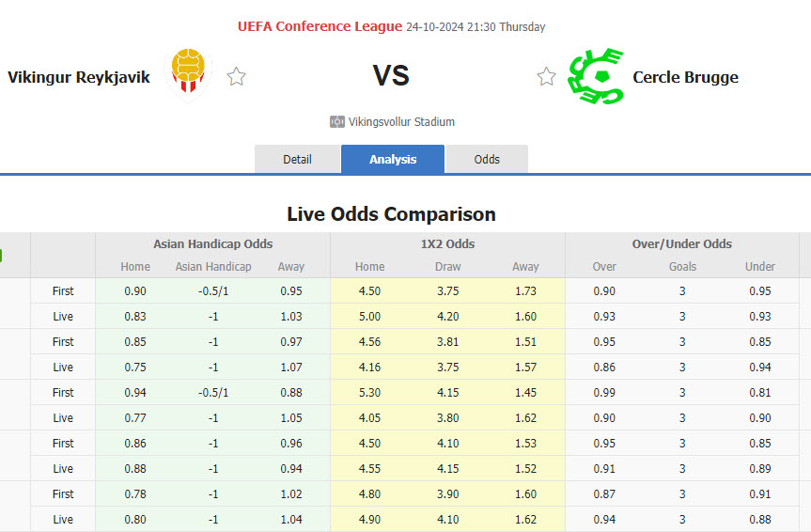
Task: Click the Vikingur Reykjavik team crest
Action: 191,75
